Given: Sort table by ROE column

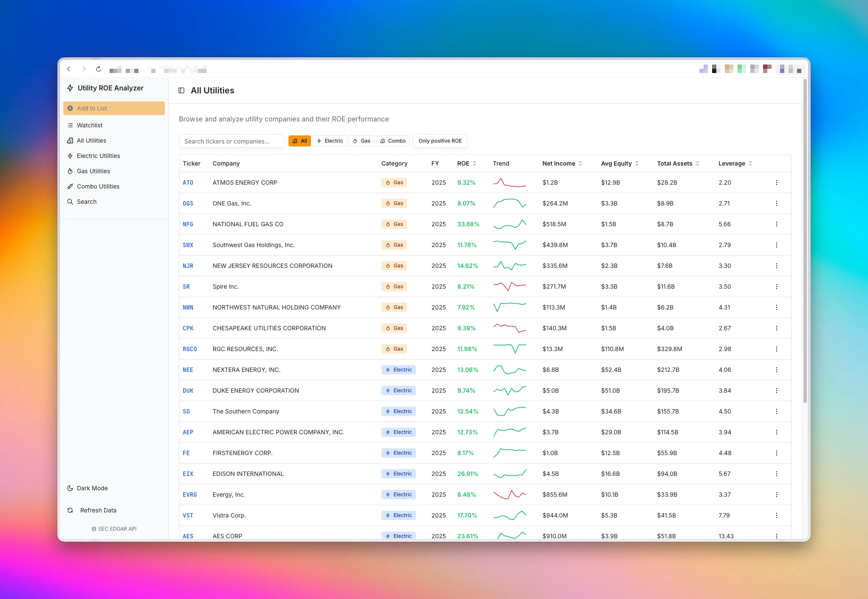Looking at the screenshot, I should click(x=467, y=163).
